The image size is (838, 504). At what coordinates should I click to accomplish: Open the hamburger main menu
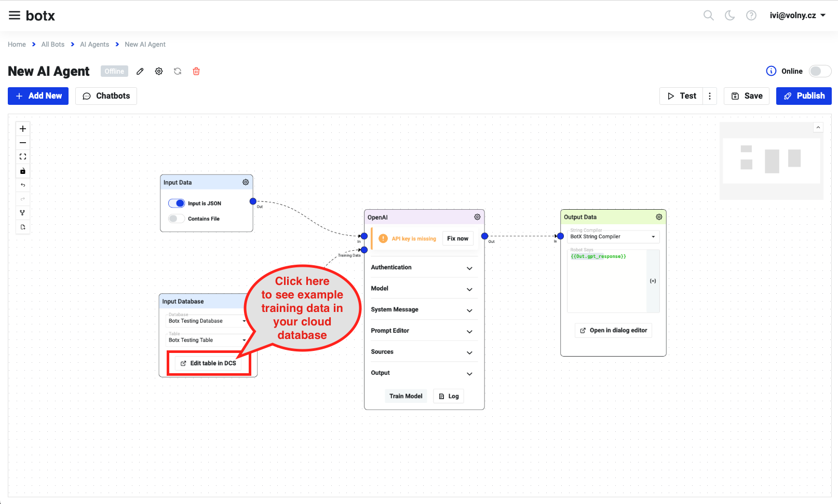click(x=15, y=16)
